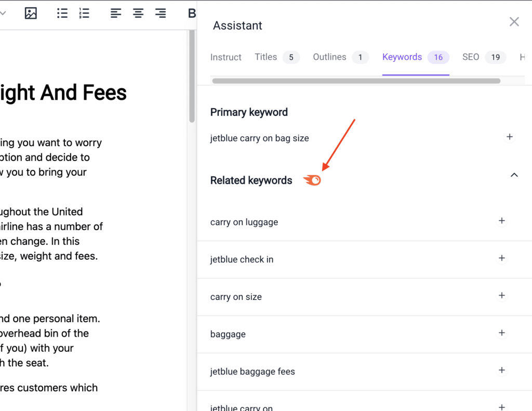Apply bulleted list formatting
The width and height of the screenshot is (532, 411).
coord(62,13)
